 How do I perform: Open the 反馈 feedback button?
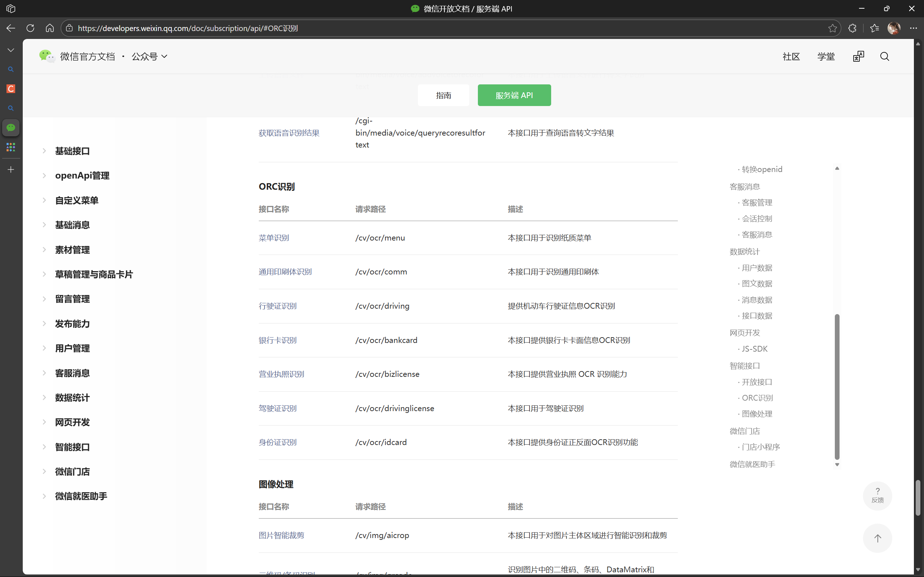877,495
